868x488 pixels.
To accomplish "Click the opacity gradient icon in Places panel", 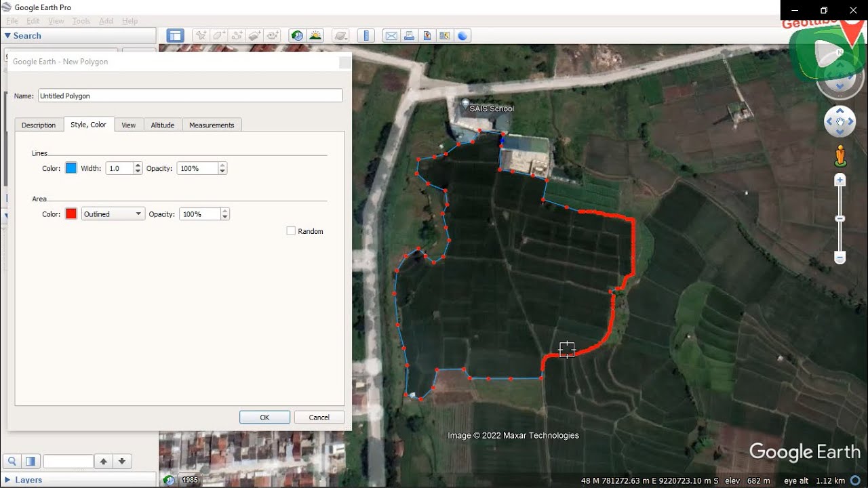I will click(x=31, y=462).
